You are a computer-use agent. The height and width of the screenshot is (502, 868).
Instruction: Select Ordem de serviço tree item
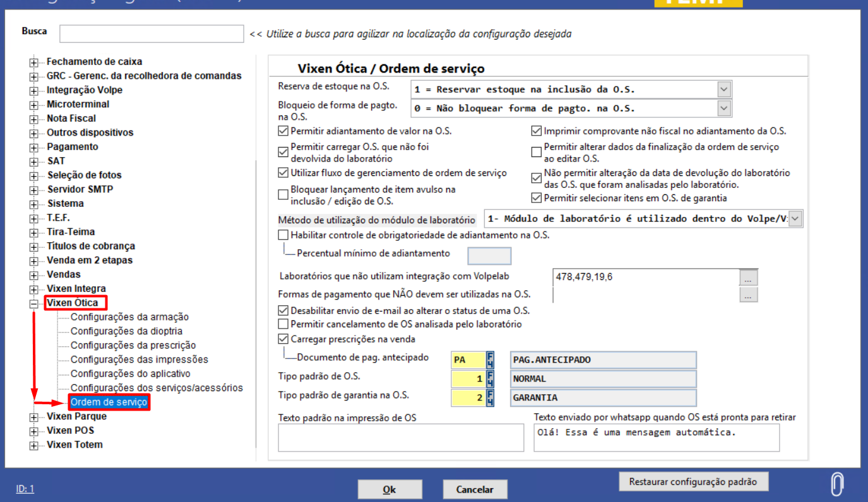109,402
